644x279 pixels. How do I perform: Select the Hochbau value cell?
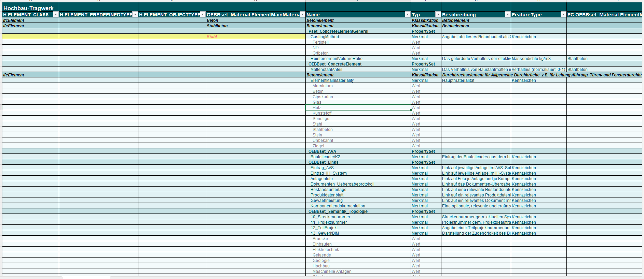[x=358, y=266]
